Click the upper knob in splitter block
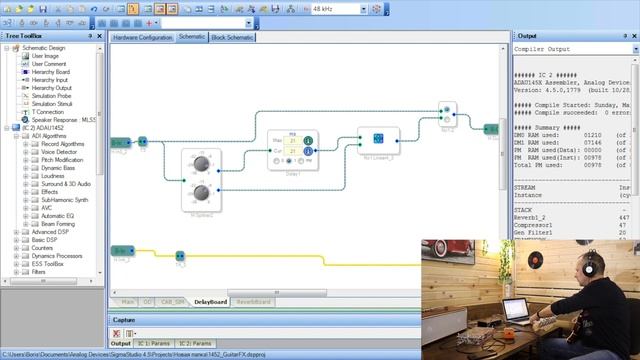The width and height of the screenshot is (640, 360). tap(201, 164)
